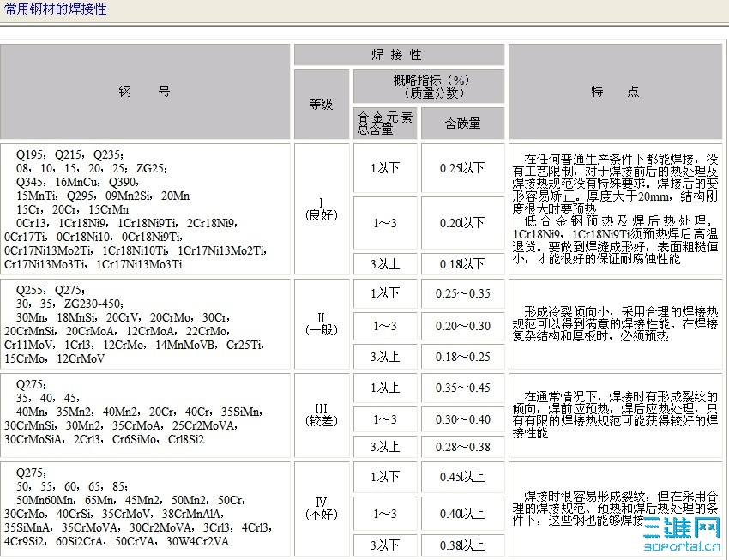Select the line 08, 10, 15, 20, 25; ZG25
Image resolution: width=729 pixels, height=560 pixels.
click(92, 168)
